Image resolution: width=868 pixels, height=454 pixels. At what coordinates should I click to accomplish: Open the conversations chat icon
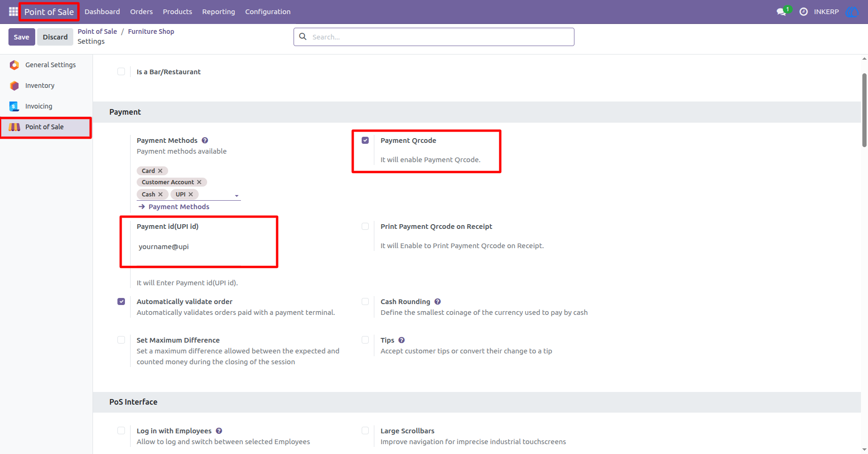click(x=782, y=12)
